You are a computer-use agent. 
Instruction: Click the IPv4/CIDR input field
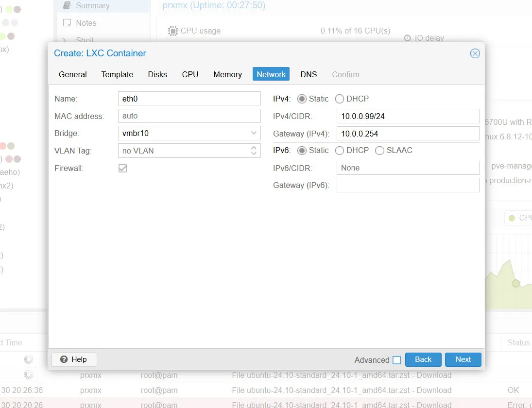coord(407,116)
